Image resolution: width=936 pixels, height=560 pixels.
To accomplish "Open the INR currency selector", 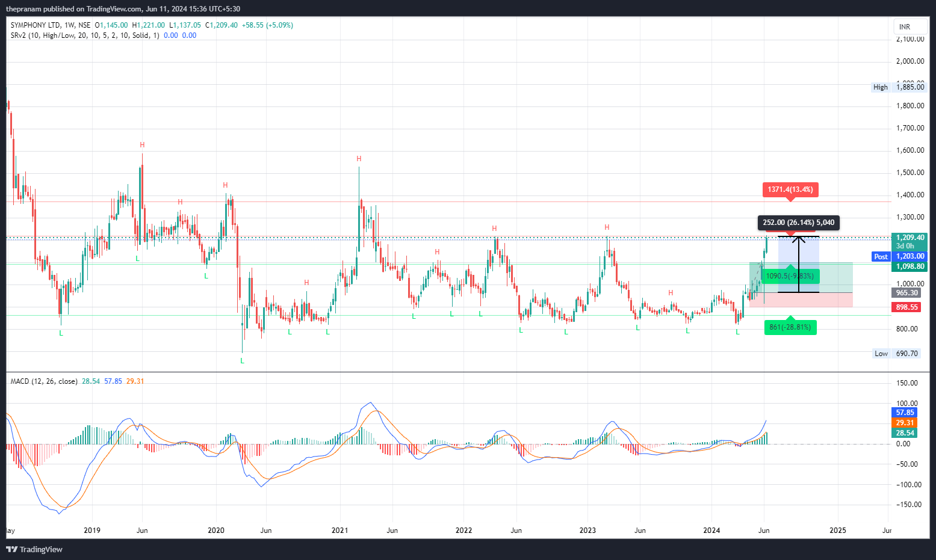I will pos(910,27).
